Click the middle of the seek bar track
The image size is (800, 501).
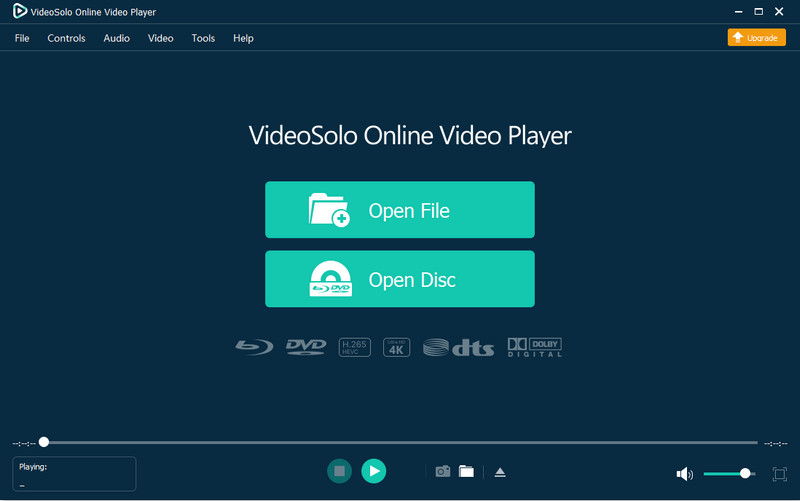(401, 442)
